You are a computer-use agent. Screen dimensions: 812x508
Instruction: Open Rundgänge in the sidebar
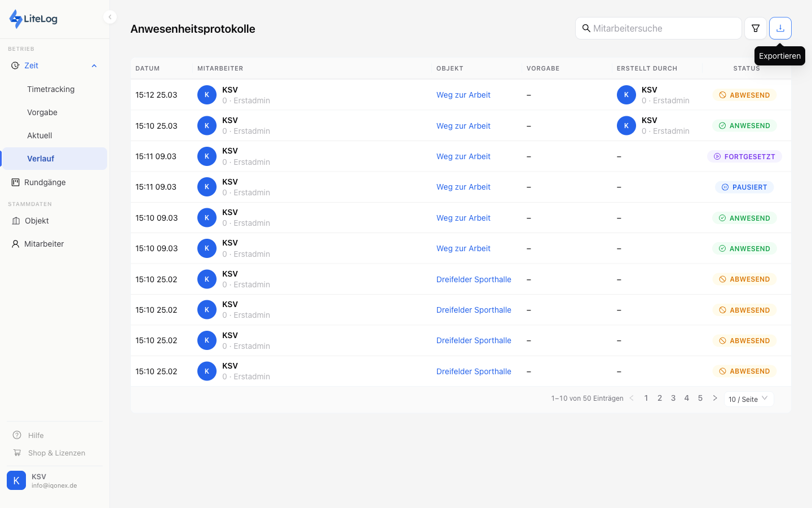tap(45, 182)
